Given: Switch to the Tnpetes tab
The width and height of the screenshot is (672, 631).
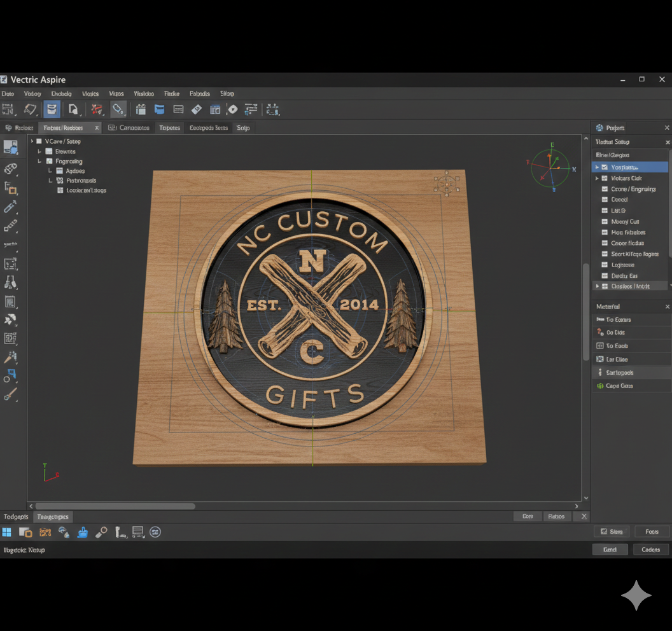Looking at the screenshot, I should tap(170, 128).
